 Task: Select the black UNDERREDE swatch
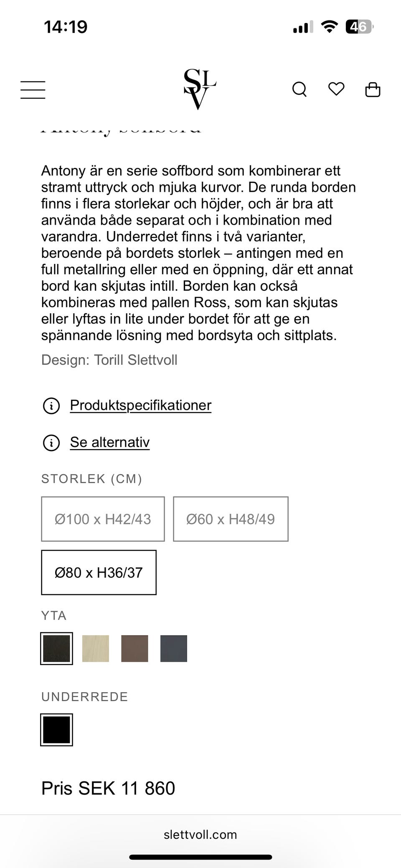point(57,729)
